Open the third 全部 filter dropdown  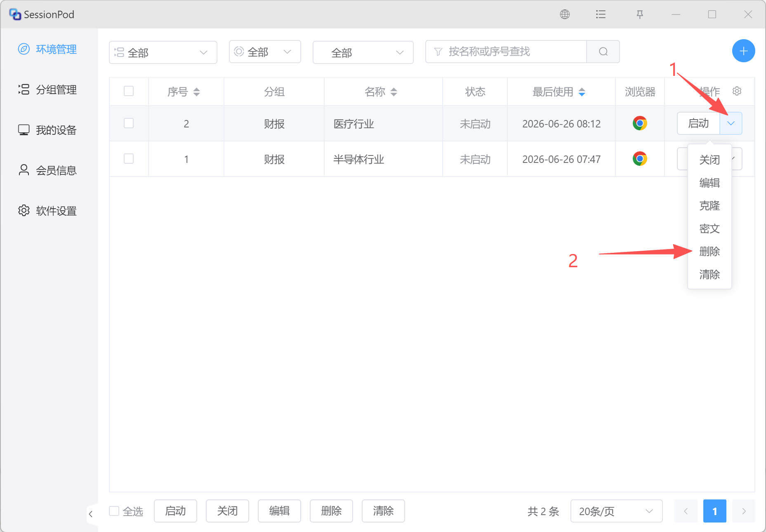pos(363,52)
